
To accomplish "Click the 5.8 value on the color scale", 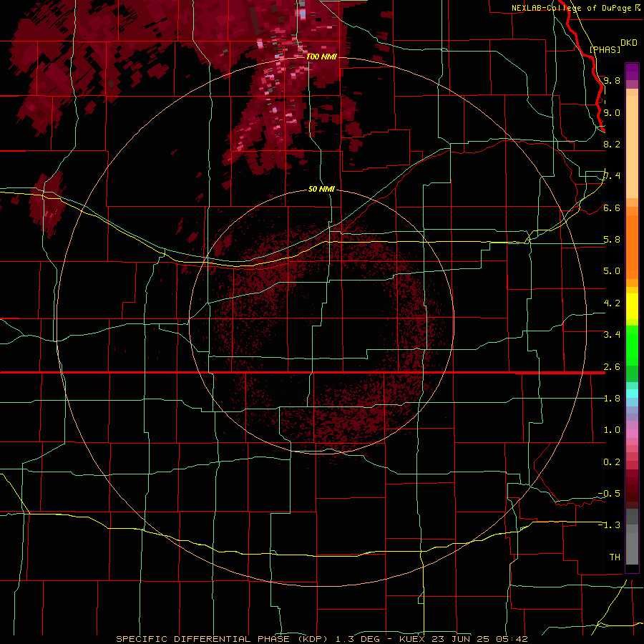I will (x=612, y=240).
